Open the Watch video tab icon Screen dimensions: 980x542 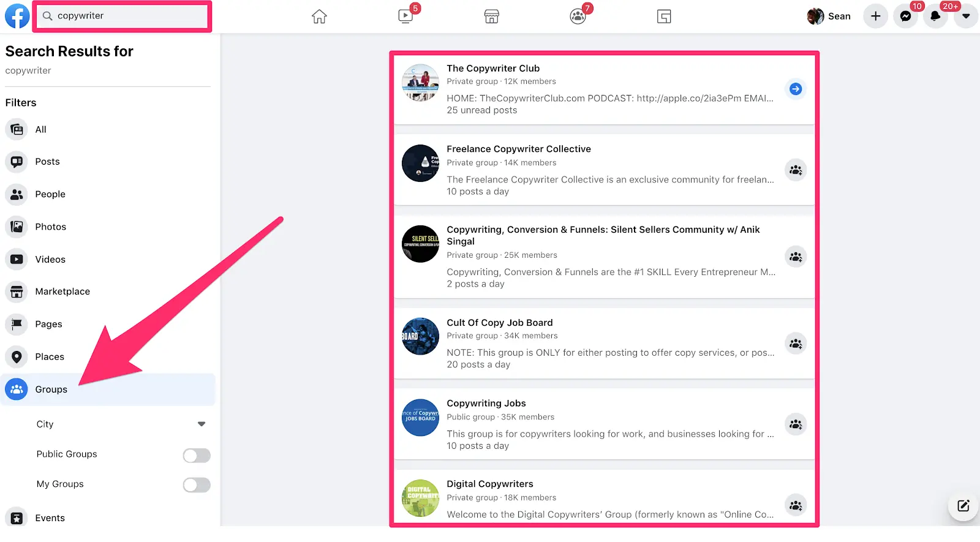coord(405,17)
